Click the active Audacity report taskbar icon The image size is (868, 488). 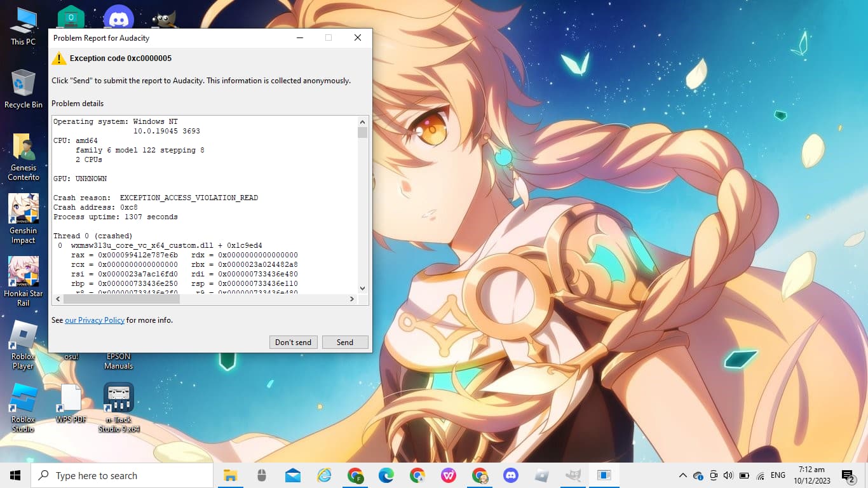click(x=604, y=475)
